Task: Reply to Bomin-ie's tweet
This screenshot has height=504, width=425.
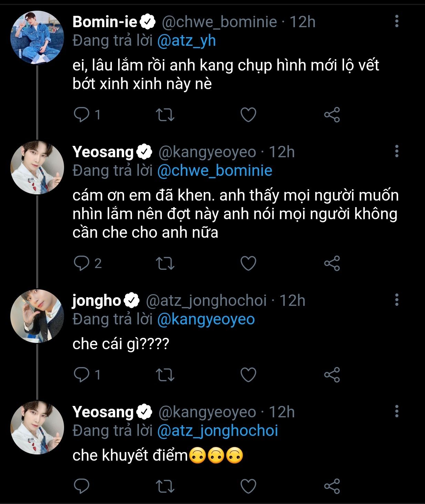Action: 82,115
